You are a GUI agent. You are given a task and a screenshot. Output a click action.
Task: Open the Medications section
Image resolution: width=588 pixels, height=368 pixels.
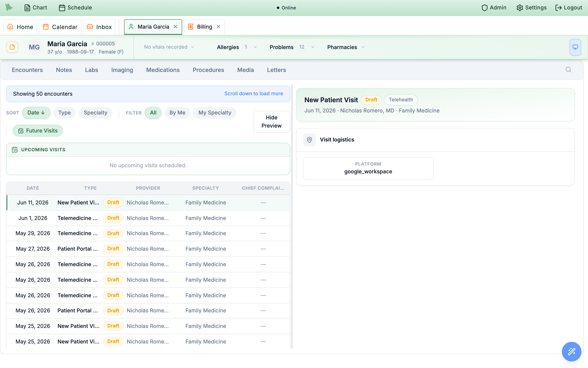pyautogui.click(x=163, y=70)
